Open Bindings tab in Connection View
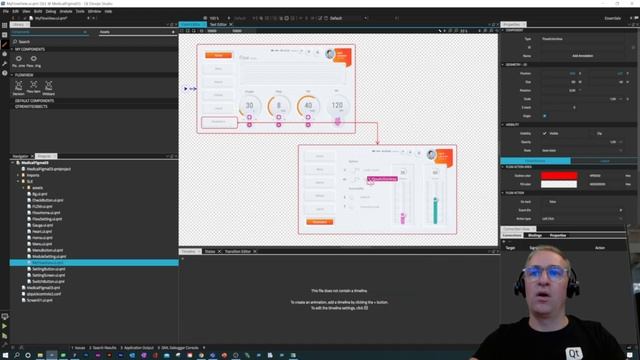Screen dimensions: 640x360 point(535,236)
